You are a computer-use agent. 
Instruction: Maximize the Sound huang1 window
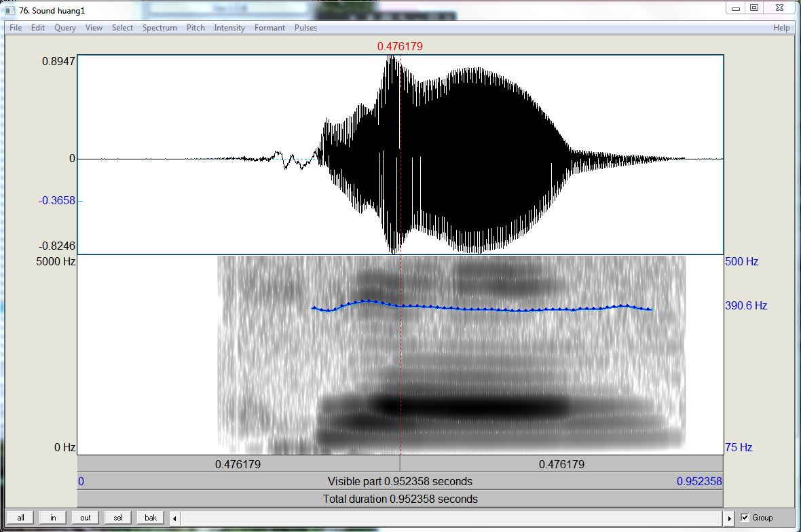pyautogui.click(x=754, y=8)
